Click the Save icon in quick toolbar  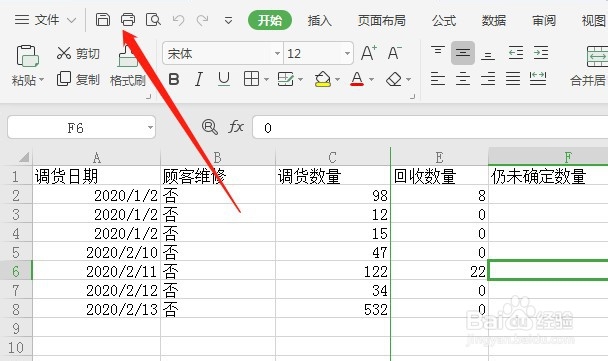pos(103,19)
